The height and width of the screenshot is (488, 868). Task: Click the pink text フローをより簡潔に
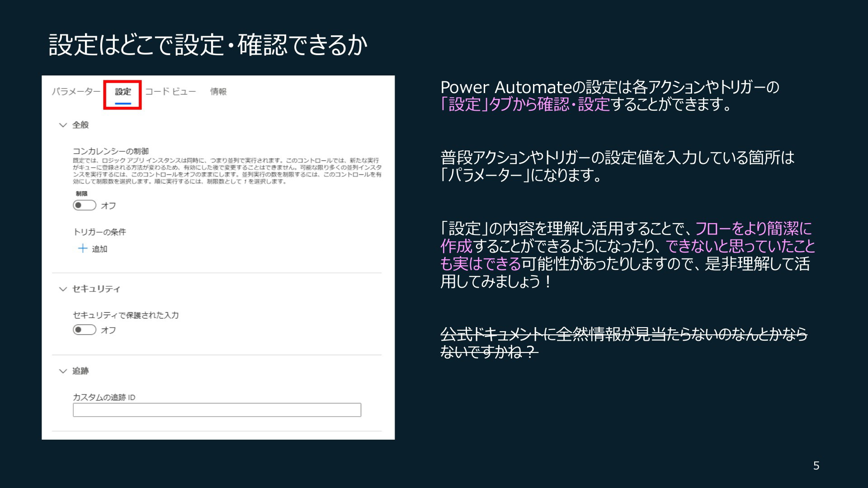click(x=753, y=229)
